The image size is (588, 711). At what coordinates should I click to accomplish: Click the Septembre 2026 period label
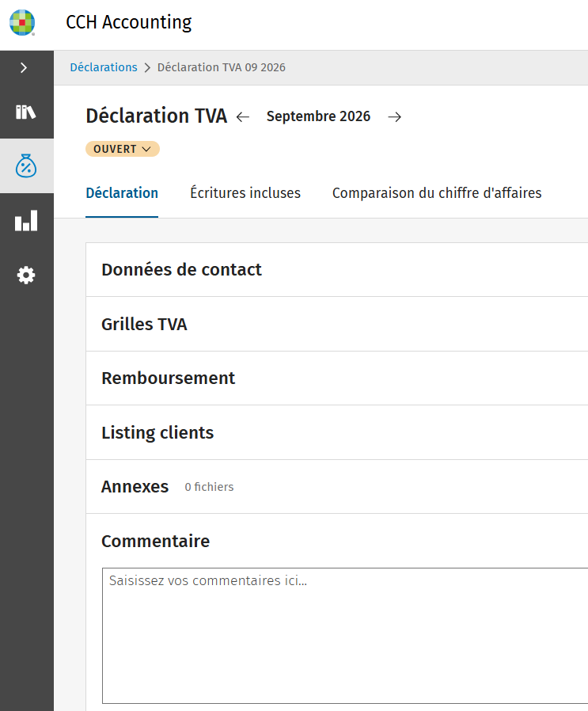click(318, 116)
